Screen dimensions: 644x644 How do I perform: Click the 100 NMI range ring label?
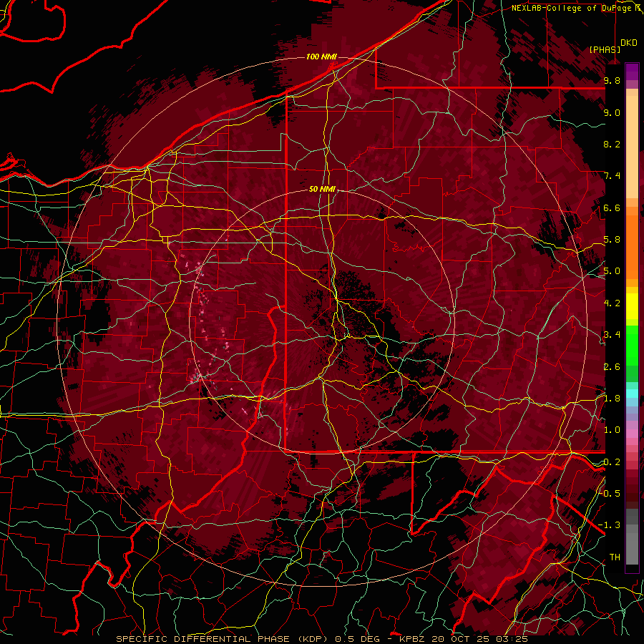pos(321,57)
